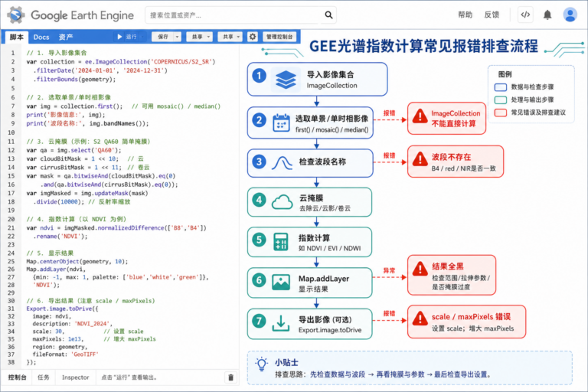Click the 'COPERNICUS/S2_SR' string in line 2
This screenshot has height=392, width=588.
pyautogui.click(x=181, y=61)
